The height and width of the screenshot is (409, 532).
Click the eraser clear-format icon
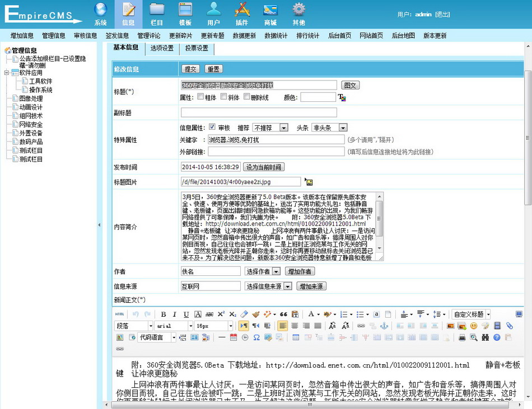pos(244,314)
